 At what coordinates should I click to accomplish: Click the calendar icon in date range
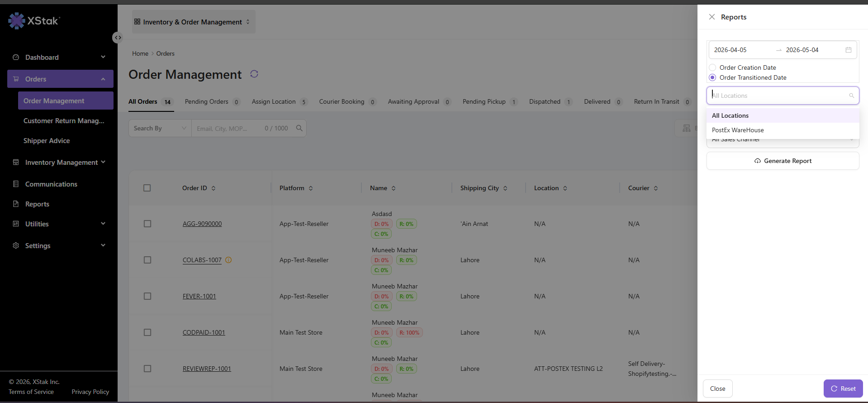tap(849, 50)
